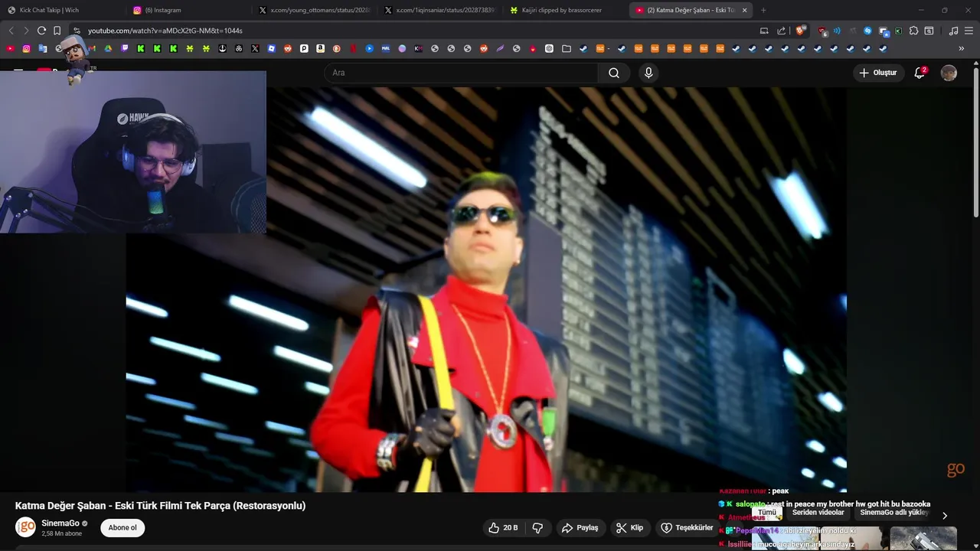Click the playing video frame
This screenshot has width=980, height=551.
[486, 289]
